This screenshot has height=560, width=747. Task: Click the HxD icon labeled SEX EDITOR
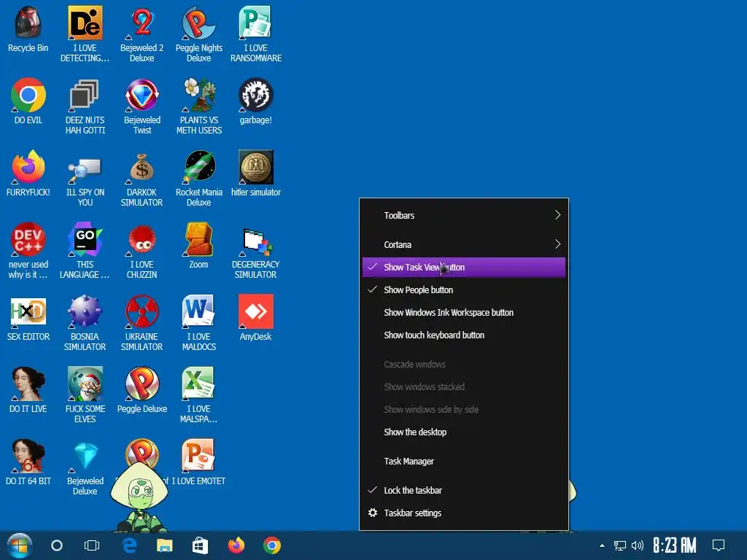click(28, 312)
